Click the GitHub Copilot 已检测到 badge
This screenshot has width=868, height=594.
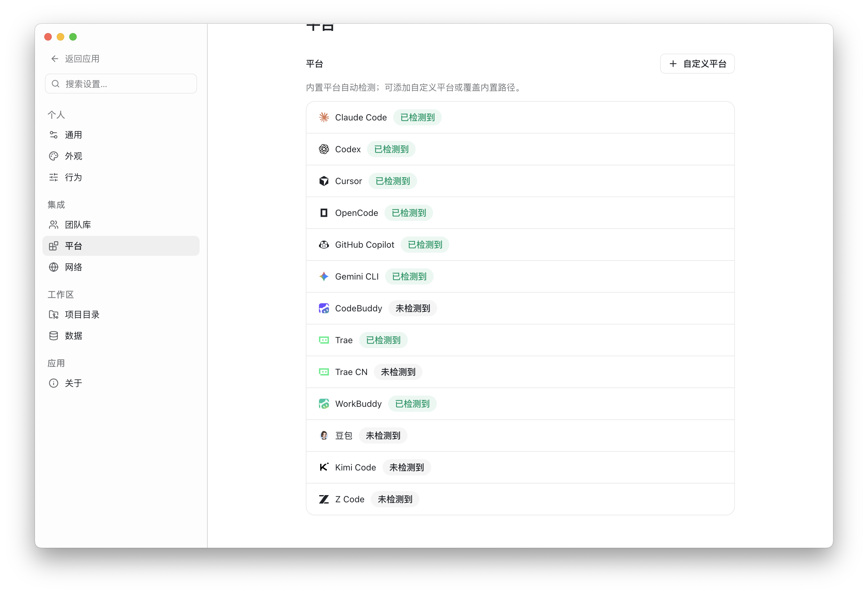425,245
